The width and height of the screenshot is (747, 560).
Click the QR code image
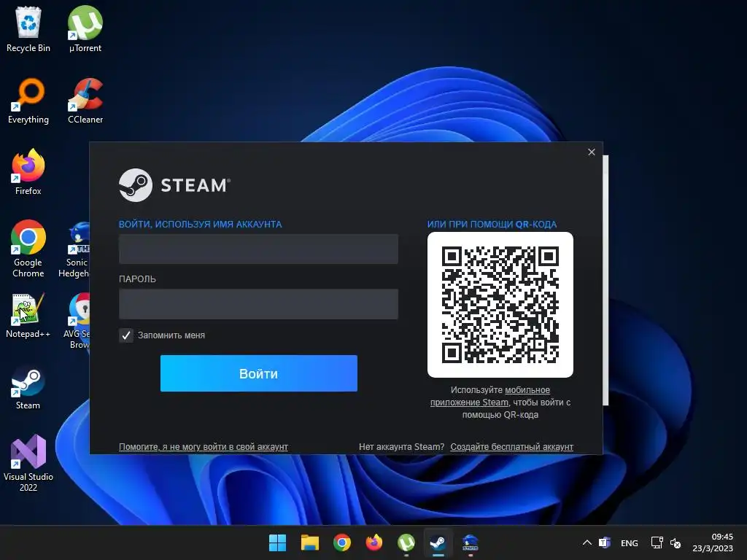500,305
